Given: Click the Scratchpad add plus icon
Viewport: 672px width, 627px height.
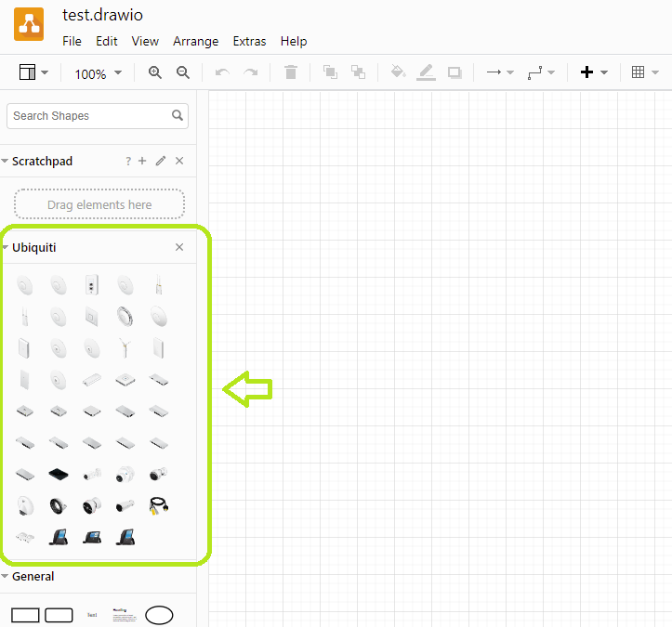Looking at the screenshot, I should 142,161.
